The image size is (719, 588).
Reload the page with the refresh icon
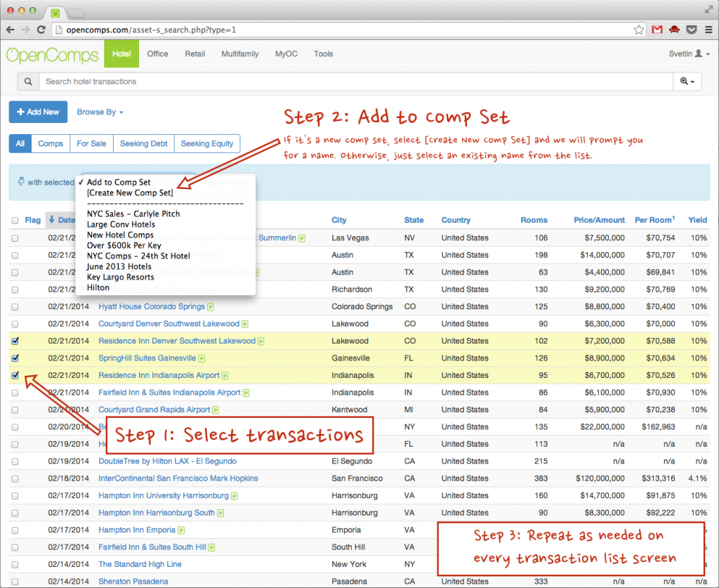pos(41,30)
